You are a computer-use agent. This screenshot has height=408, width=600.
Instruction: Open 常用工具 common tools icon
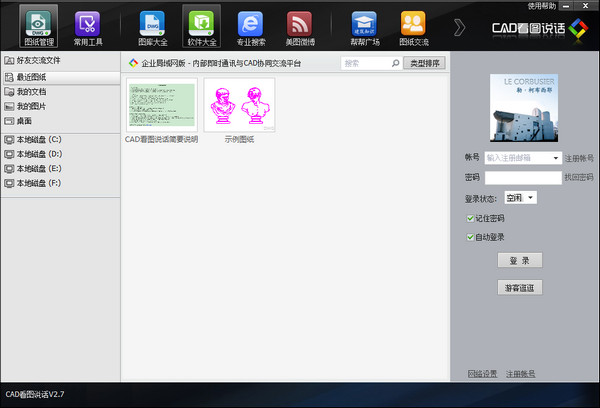[x=88, y=28]
